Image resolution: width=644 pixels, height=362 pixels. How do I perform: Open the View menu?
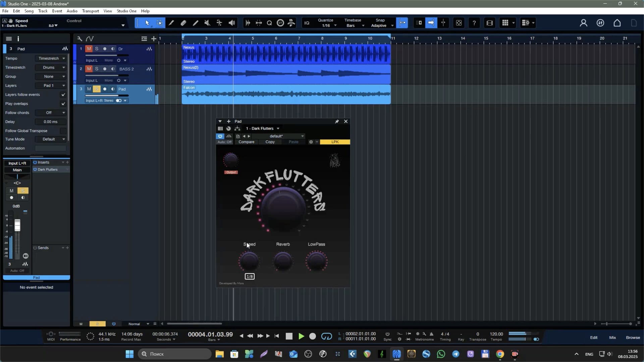(108, 11)
